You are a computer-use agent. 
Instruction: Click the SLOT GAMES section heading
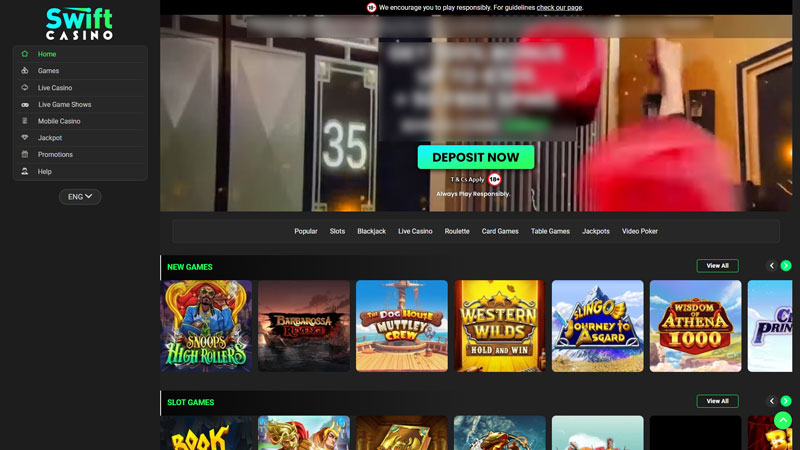coord(191,402)
